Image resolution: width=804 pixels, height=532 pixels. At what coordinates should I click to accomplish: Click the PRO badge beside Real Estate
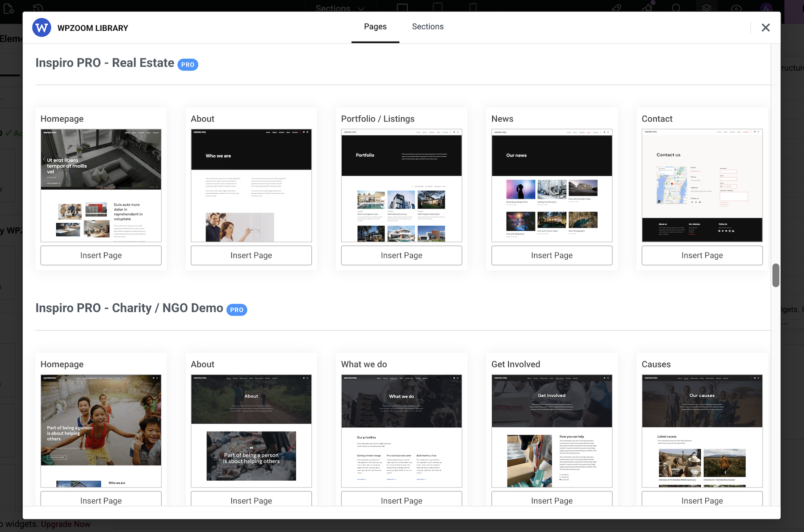tap(188, 65)
